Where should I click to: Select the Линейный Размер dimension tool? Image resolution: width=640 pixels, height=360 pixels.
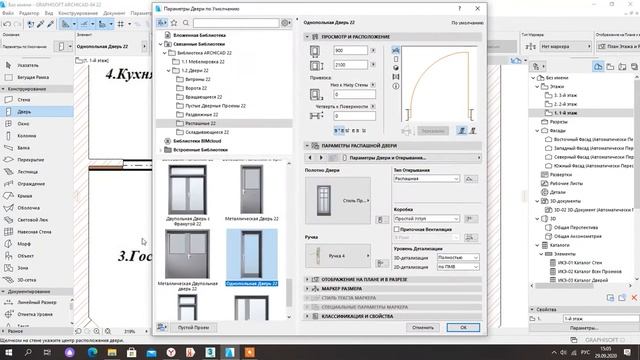pyautogui.click(x=37, y=302)
